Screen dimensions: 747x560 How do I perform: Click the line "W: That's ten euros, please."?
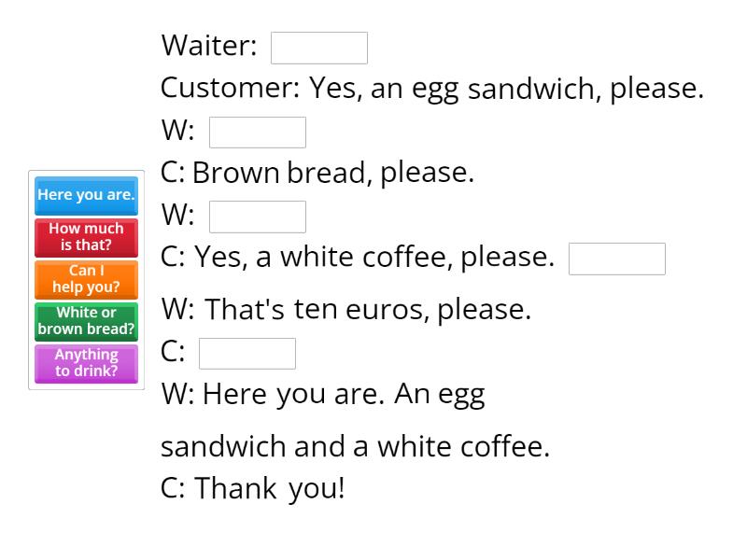click(x=345, y=309)
